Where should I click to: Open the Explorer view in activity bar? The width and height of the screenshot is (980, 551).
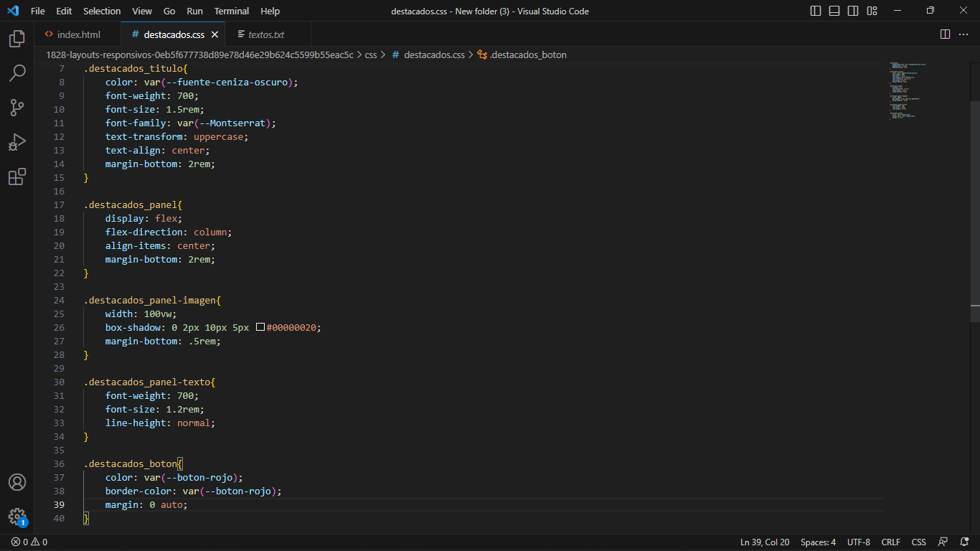tap(17, 38)
